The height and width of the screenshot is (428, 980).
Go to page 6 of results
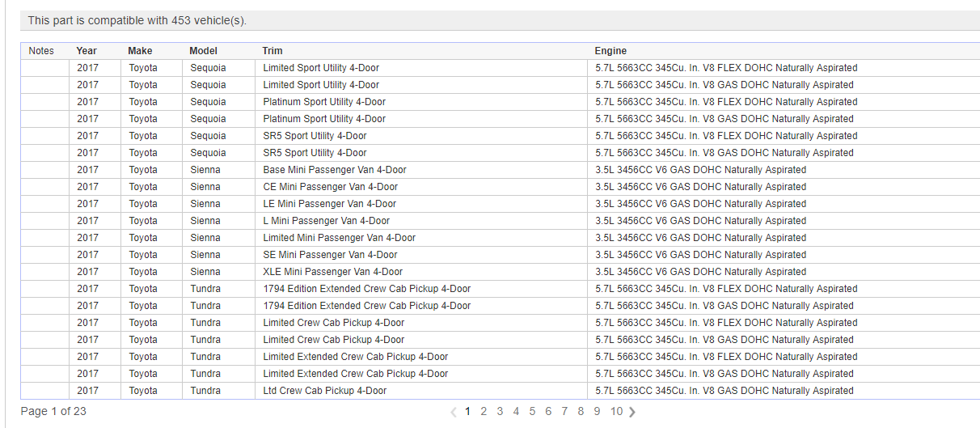[x=548, y=411]
